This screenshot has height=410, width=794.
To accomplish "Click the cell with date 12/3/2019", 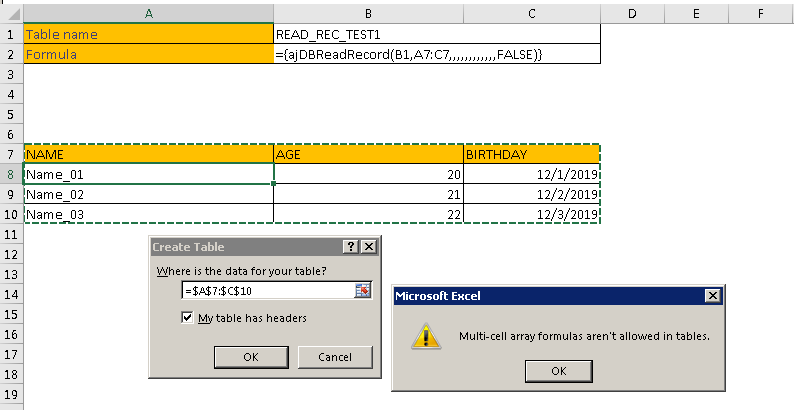I will pyautogui.click(x=532, y=214).
